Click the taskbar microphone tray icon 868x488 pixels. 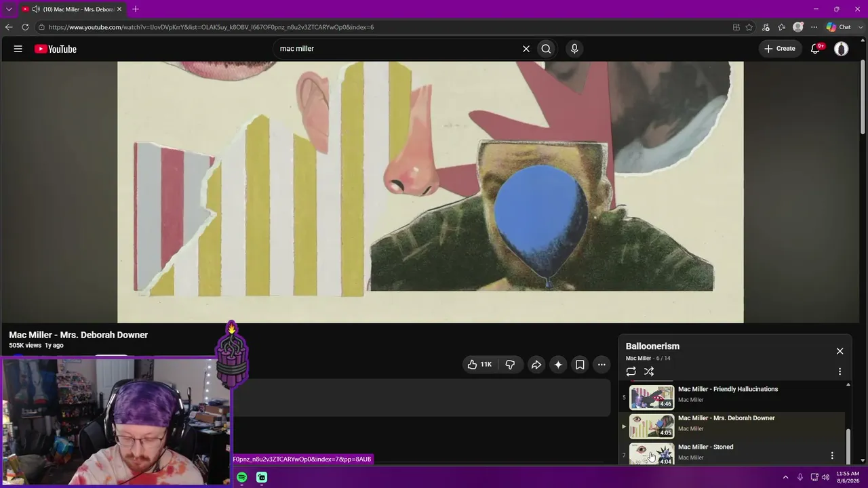(x=800, y=477)
